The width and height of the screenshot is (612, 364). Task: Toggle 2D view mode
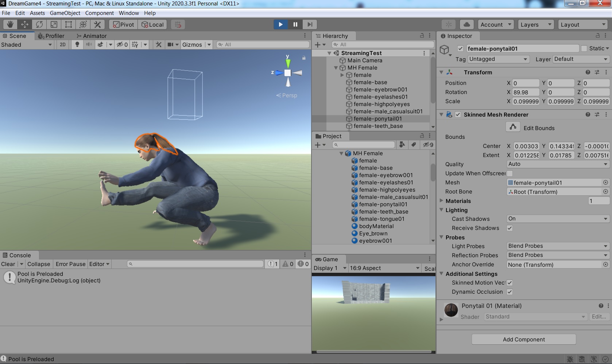pos(63,44)
